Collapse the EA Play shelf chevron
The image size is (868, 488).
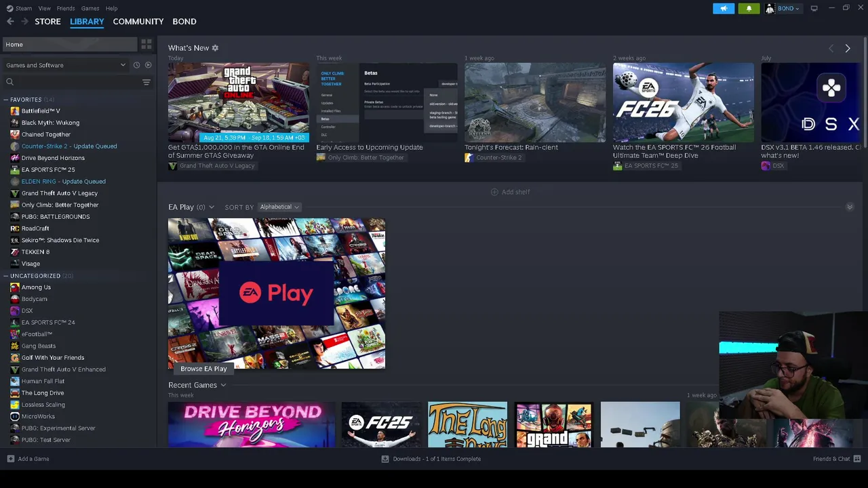point(850,207)
